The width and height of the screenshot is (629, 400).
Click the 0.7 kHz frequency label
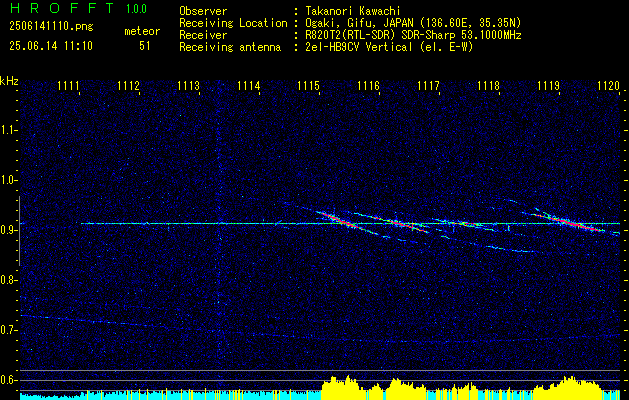tap(8, 330)
